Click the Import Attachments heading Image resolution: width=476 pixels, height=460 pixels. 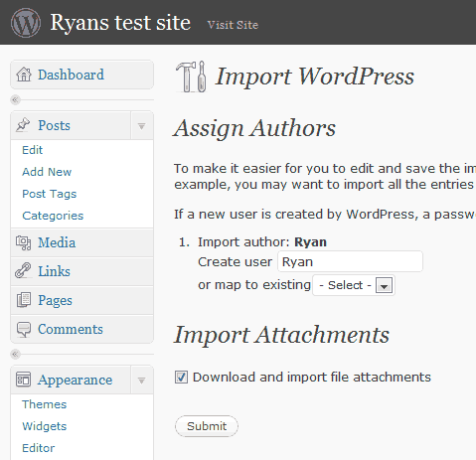281,335
